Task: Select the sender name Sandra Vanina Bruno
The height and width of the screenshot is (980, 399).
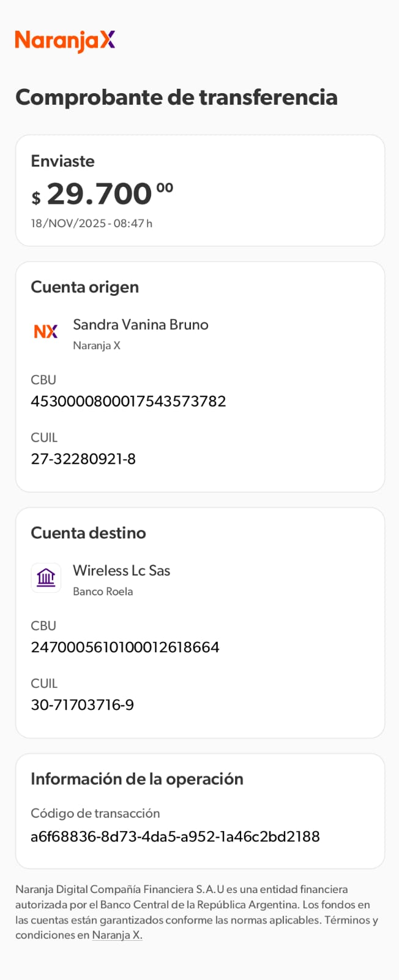Action: click(x=141, y=325)
